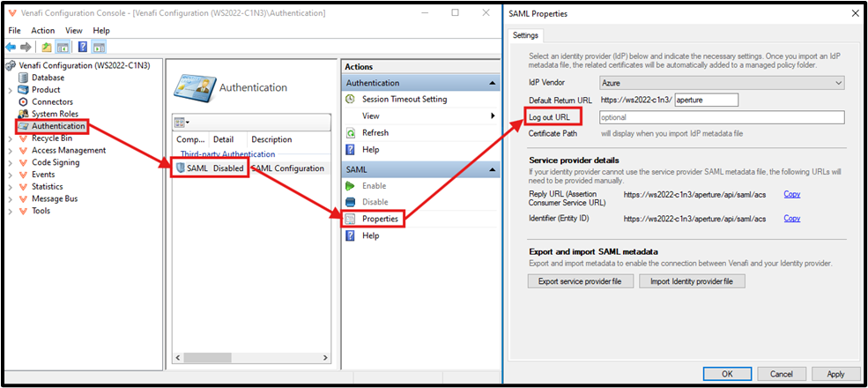868x388 pixels.
Task: Click Refresh in the Actions pane
Action: coord(375,132)
